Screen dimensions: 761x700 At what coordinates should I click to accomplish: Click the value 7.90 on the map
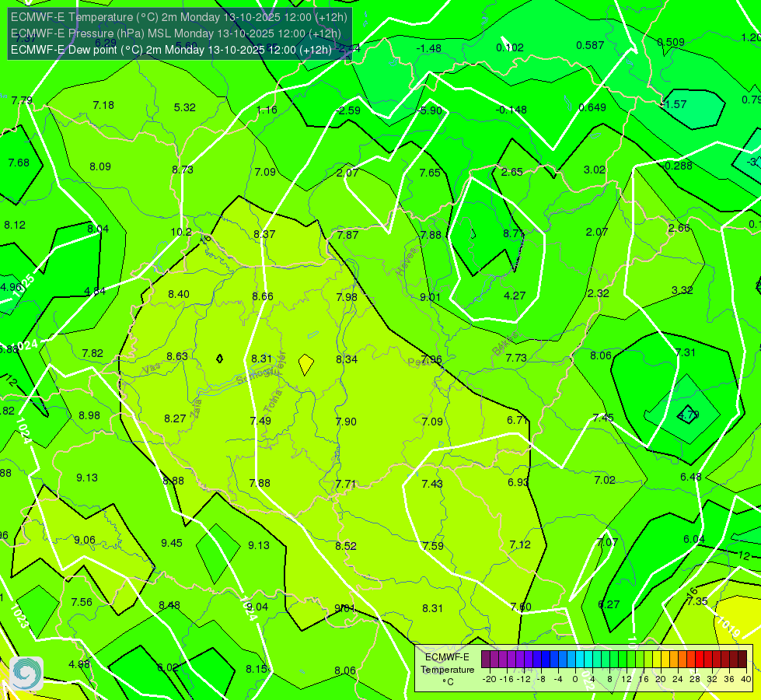click(x=346, y=422)
